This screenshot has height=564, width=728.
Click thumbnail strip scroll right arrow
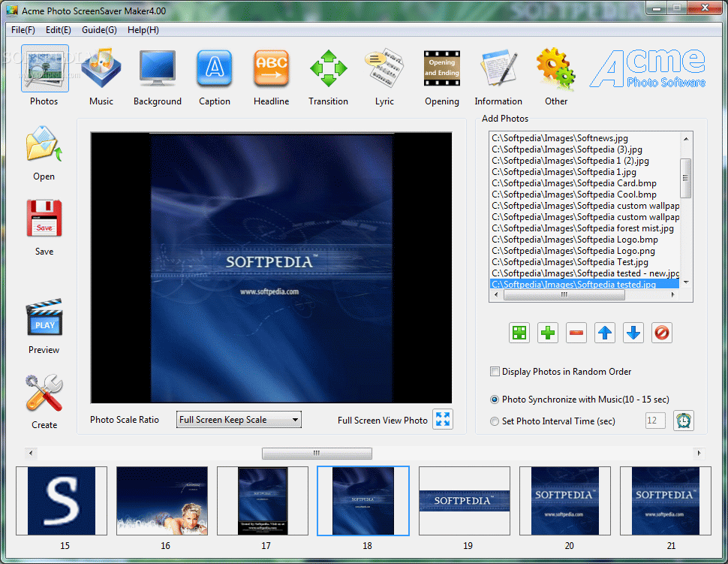[699, 453]
